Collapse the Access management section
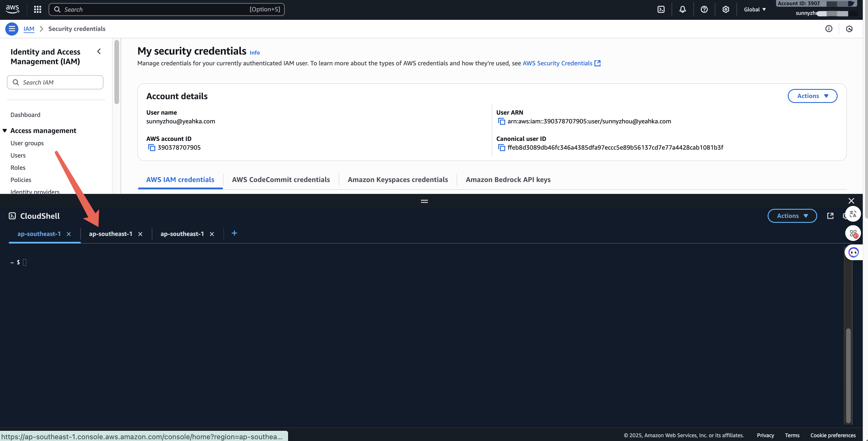This screenshot has height=441, width=868. pyautogui.click(x=5, y=131)
